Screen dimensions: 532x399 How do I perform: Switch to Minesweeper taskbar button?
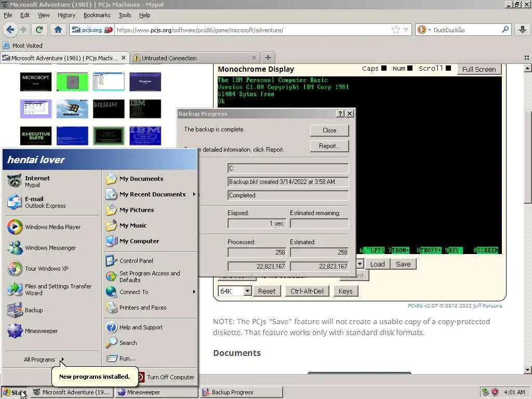(x=156, y=393)
